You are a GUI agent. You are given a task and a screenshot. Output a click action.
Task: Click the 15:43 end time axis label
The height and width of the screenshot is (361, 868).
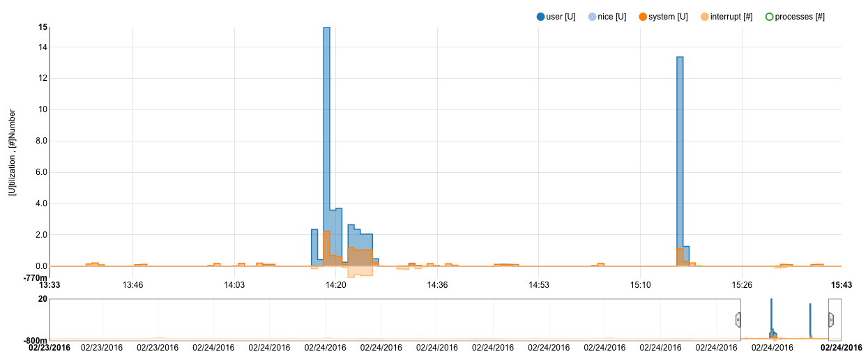pos(841,285)
